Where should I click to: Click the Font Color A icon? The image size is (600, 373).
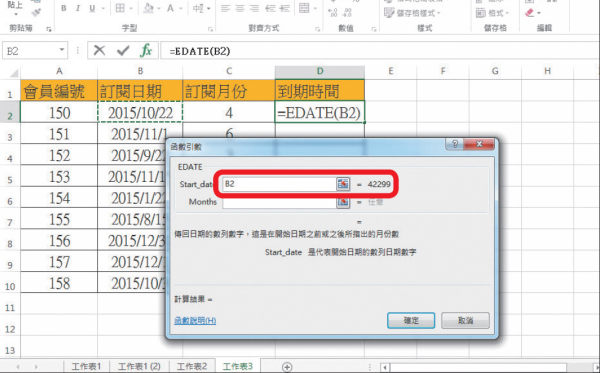(170, 8)
